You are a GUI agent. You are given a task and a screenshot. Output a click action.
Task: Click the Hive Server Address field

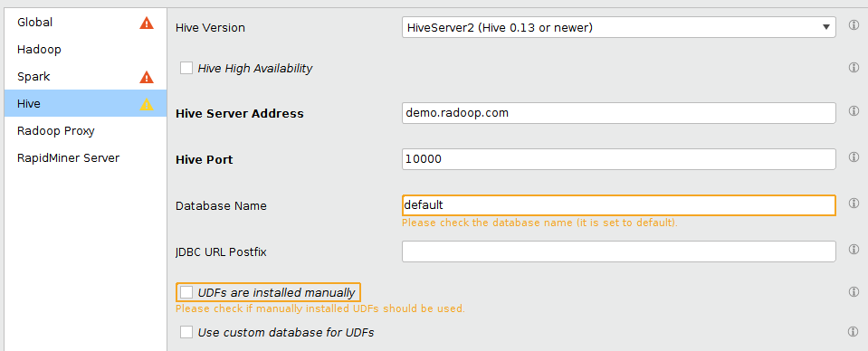(x=619, y=113)
